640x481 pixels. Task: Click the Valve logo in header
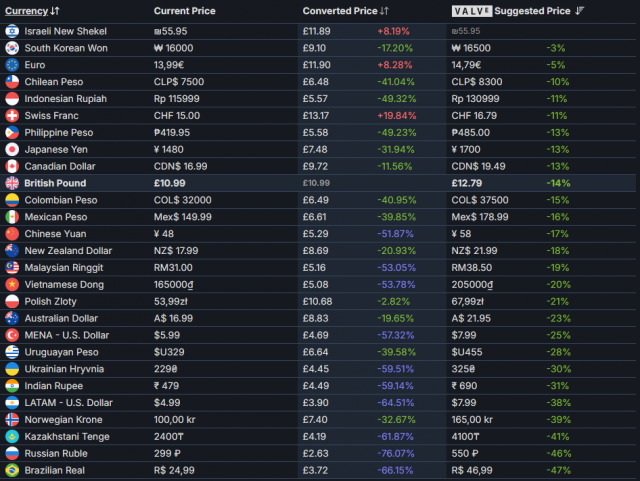click(470, 11)
